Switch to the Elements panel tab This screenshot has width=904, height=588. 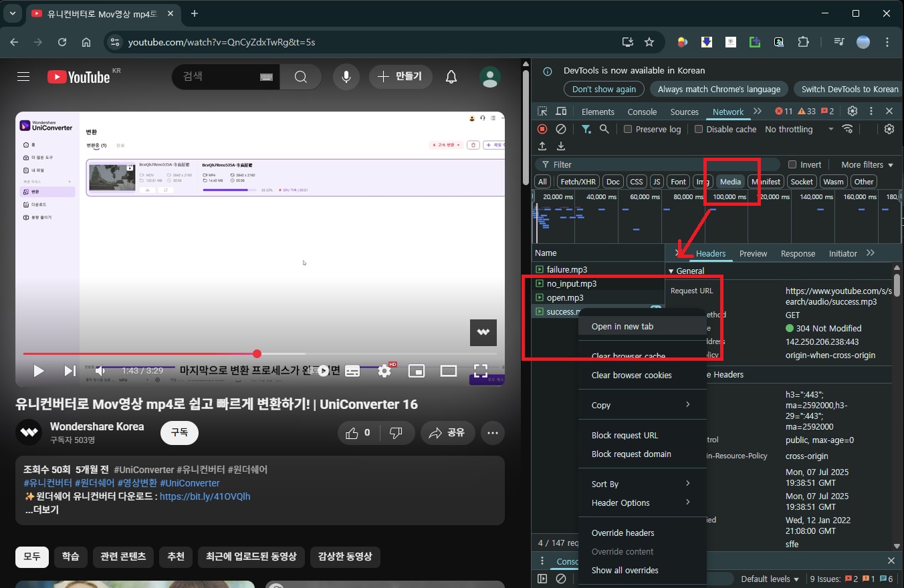[x=598, y=112]
